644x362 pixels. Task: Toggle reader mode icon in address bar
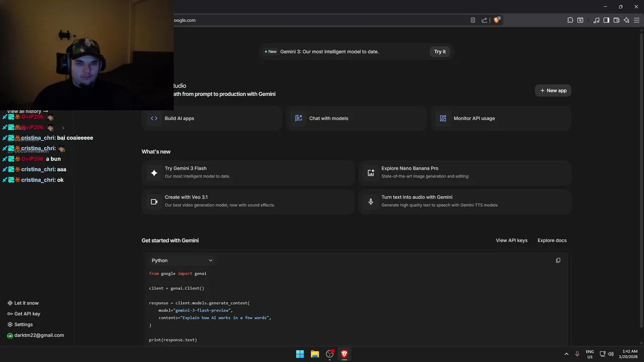coord(473,20)
